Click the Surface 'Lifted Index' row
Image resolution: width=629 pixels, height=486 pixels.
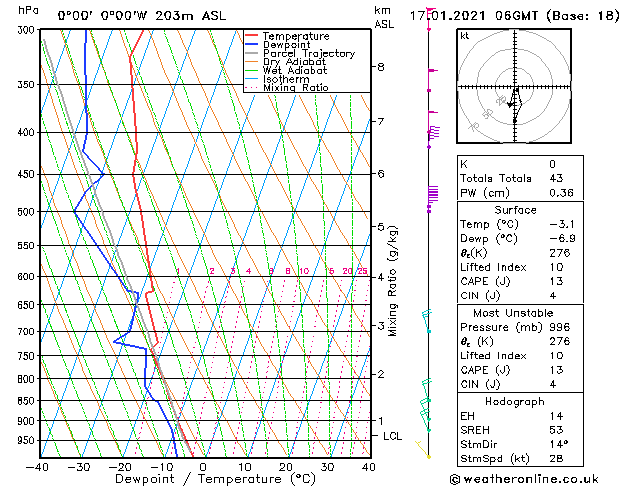click(520, 267)
